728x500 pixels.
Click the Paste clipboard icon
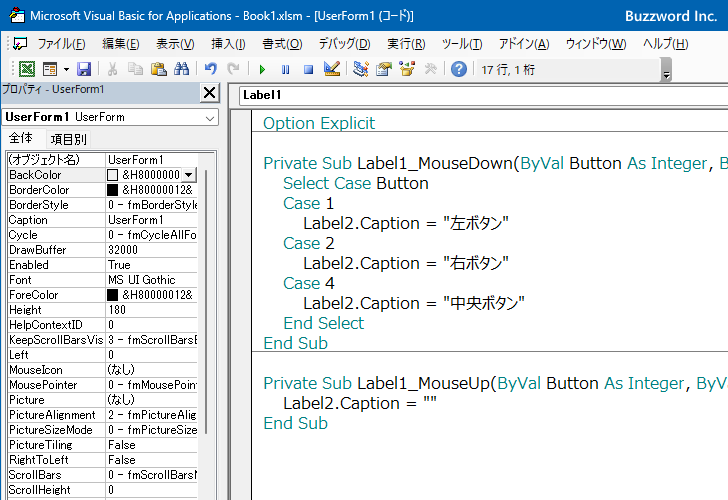pos(159,69)
